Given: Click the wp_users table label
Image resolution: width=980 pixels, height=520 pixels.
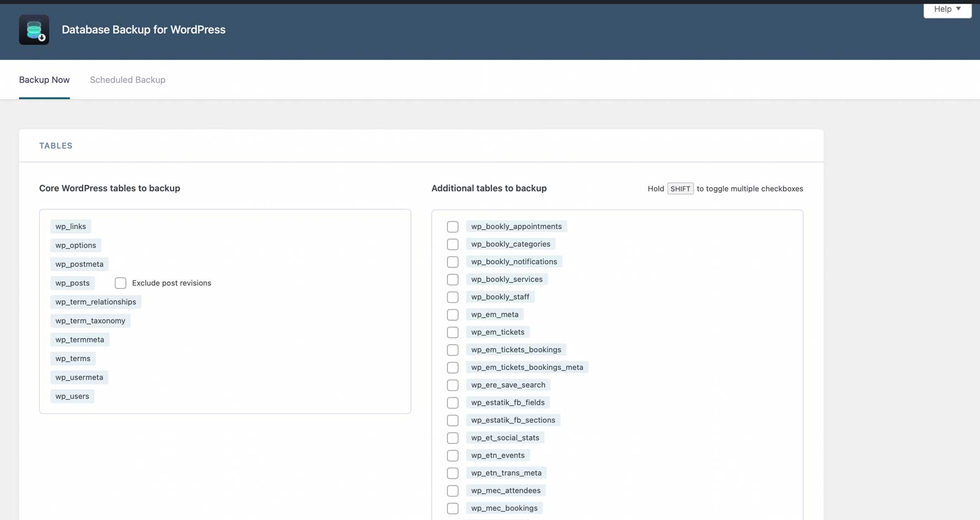Looking at the screenshot, I should click(72, 396).
